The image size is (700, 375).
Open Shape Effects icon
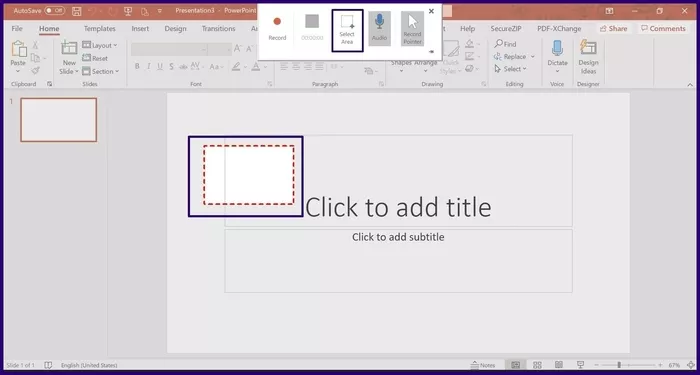point(469,69)
